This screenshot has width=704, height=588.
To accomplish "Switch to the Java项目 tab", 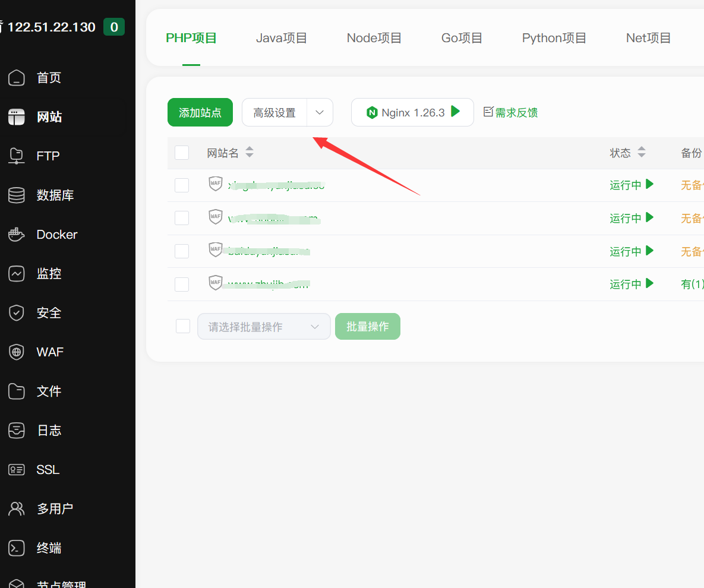I will (282, 38).
